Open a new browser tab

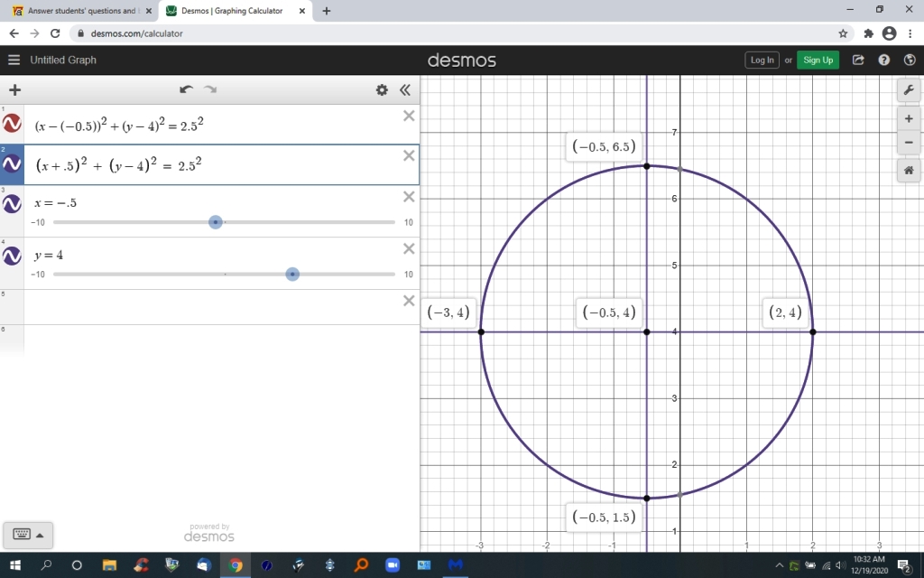point(327,11)
